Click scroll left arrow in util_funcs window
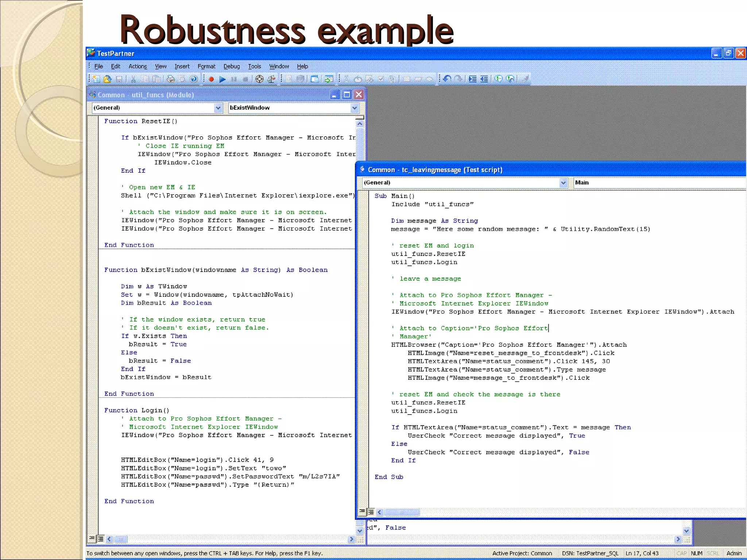 [x=109, y=539]
